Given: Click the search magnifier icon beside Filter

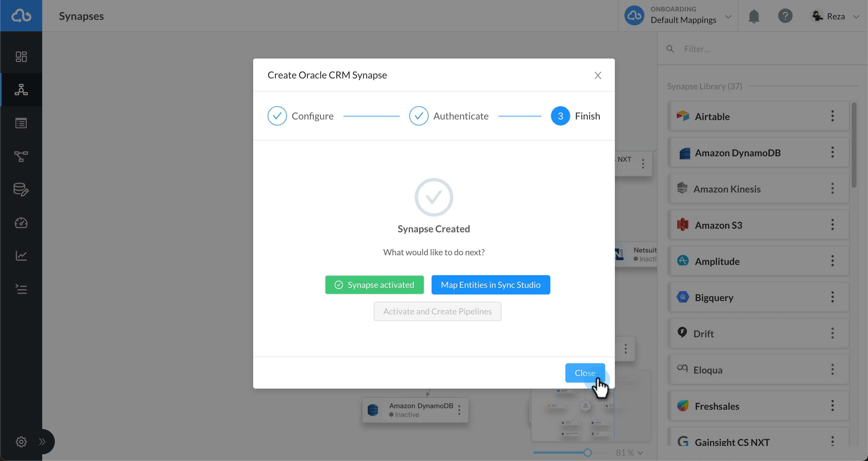Looking at the screenshot, I should pos(670,49).
